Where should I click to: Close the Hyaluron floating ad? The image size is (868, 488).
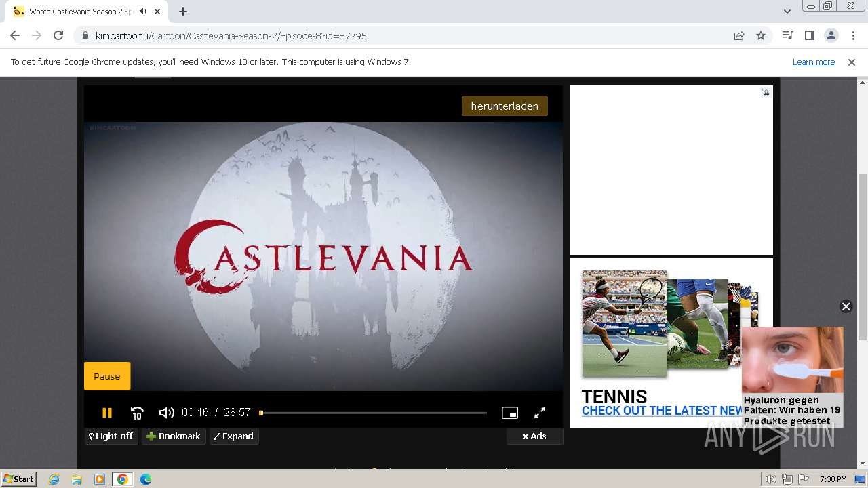[x=846, y=306]
